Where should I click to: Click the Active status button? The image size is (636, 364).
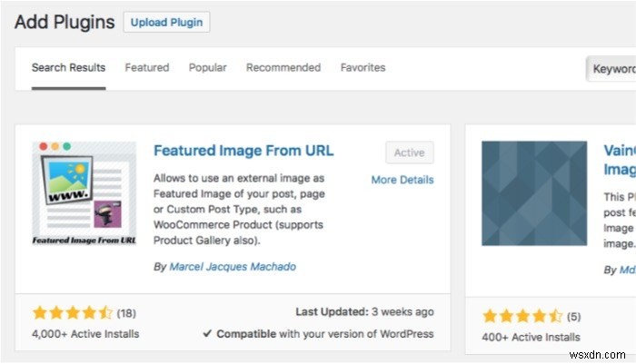(410, 152)
